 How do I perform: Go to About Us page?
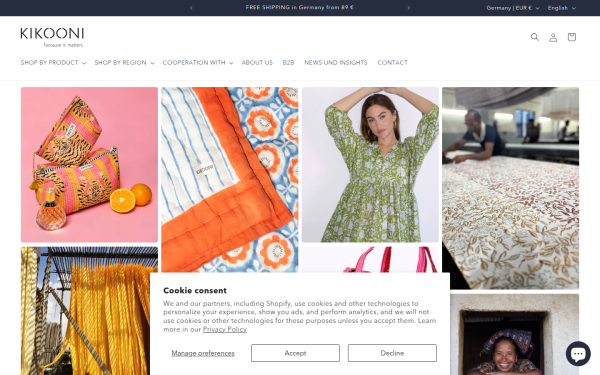click(x=257, y=62)
